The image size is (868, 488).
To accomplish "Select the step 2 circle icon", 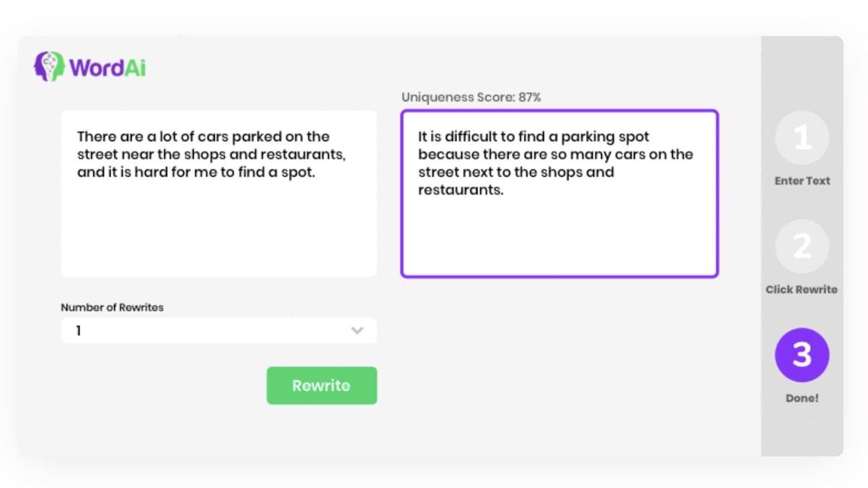I will pos(801,246).
